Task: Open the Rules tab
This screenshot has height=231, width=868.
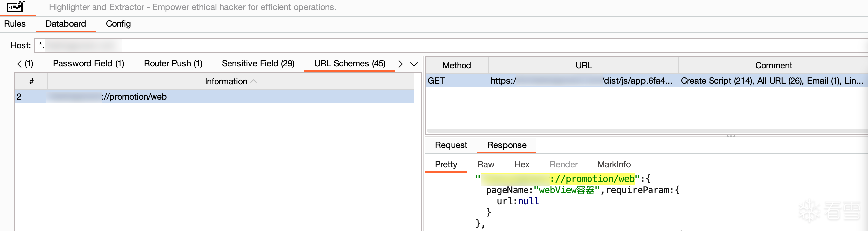Action: pos(15,24)
